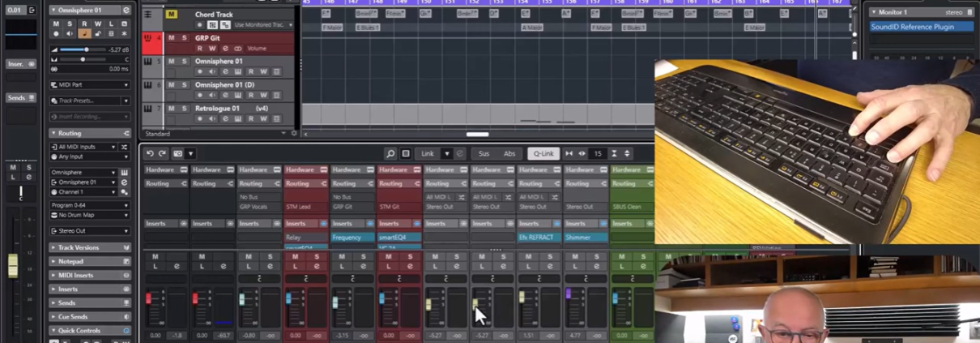Open Omnisphere 01 edit channel settings in inspector
The image size is (980, 343).
tap(126, 11)
